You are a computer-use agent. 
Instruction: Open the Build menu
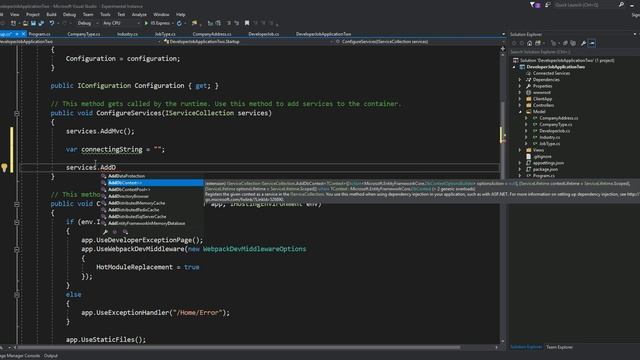(x=51, y=14)
